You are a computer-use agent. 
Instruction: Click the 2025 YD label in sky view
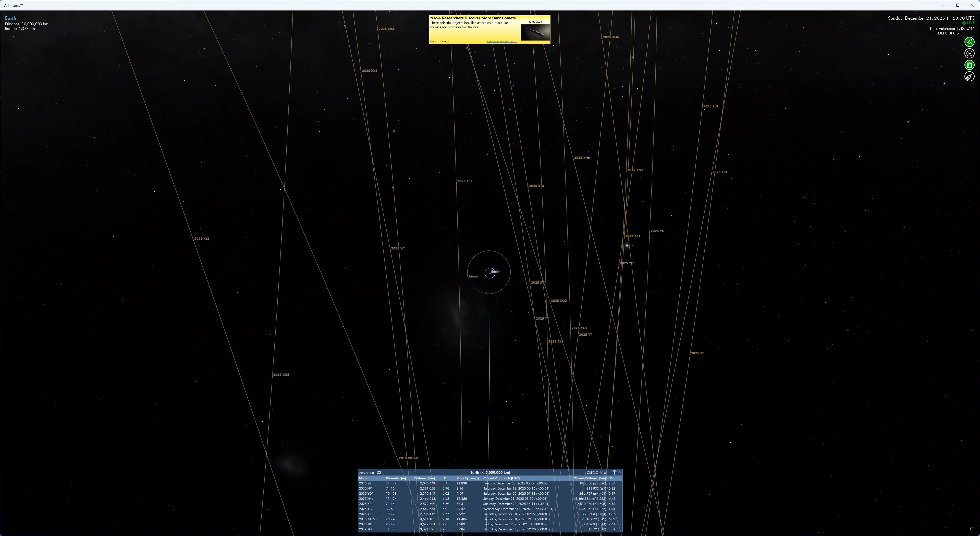point(657,231)
